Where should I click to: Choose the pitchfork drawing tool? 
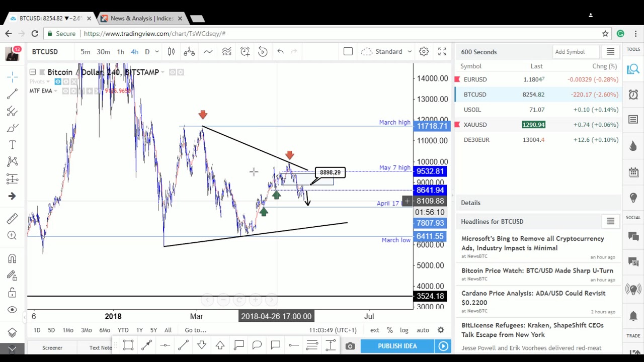click(12, 111)
